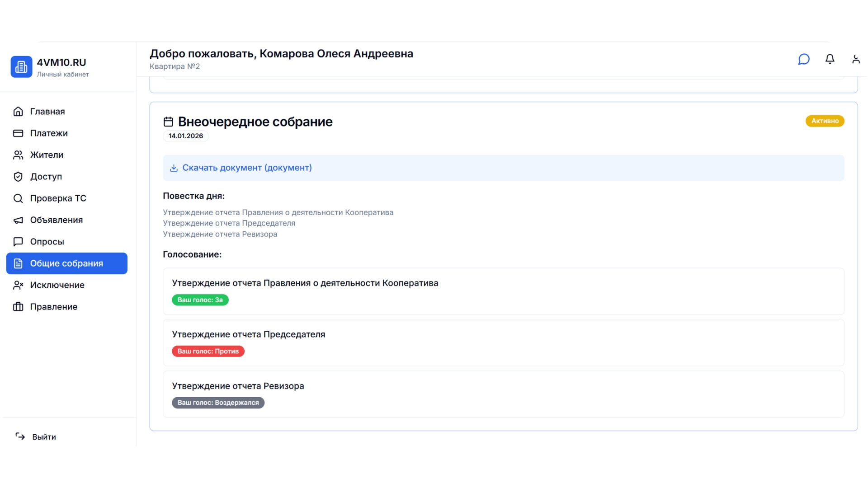868x488 pixels.
Task: Click the megaphone icon for Объявления
Action: coord(18,220)
